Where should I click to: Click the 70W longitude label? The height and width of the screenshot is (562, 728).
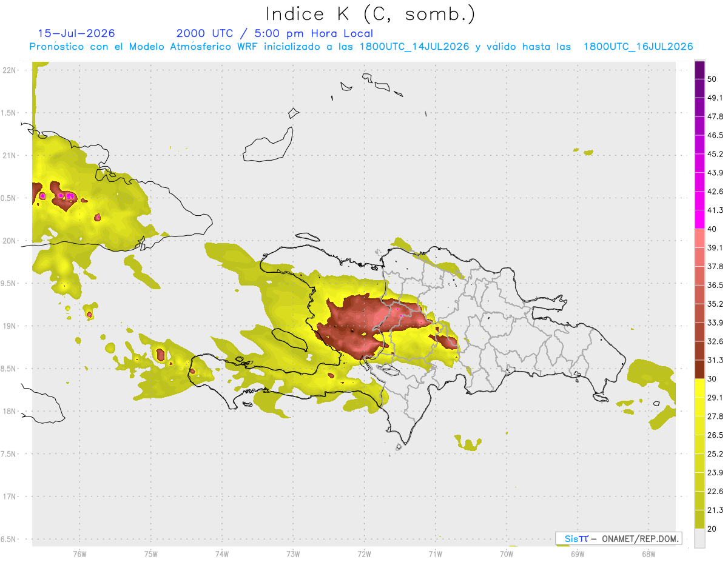507,554
